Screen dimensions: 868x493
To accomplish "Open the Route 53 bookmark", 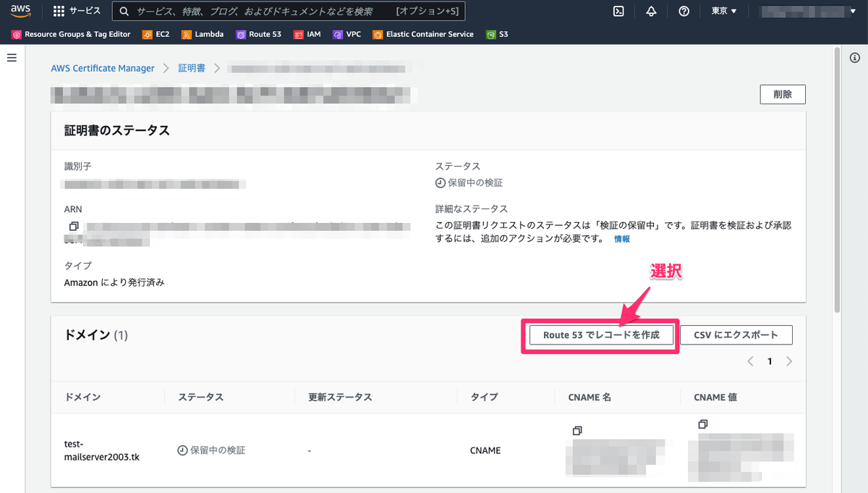I will pyautogui.click(x=259, y=34).
